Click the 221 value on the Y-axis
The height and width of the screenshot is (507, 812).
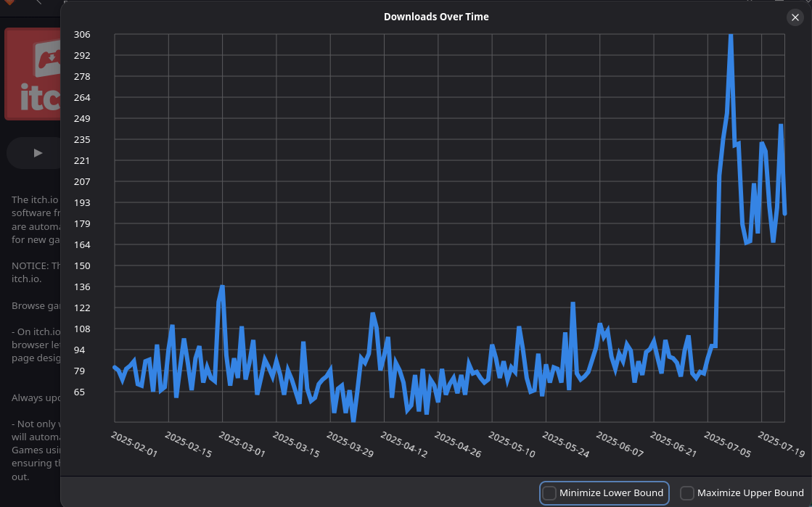[82, 160]
